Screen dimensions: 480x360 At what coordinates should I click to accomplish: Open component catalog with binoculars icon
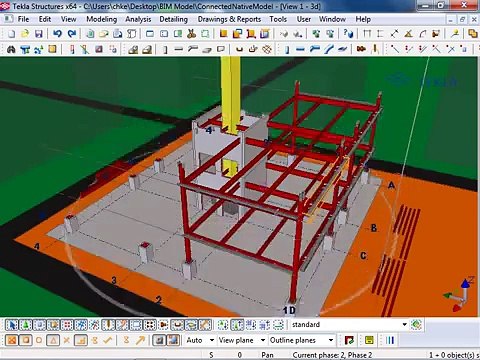pos(11,49)
